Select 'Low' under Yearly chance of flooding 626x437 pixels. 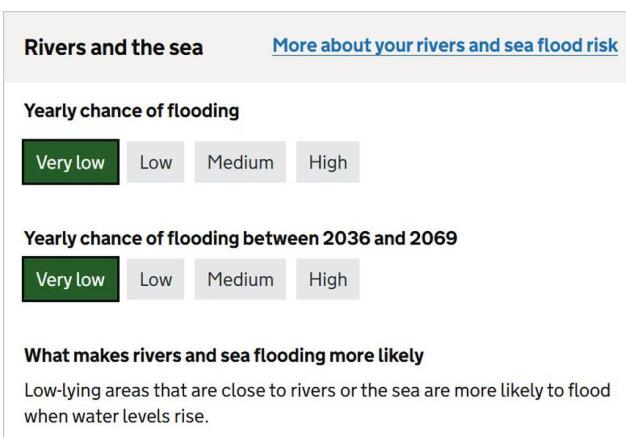click(x=155, y=163)
